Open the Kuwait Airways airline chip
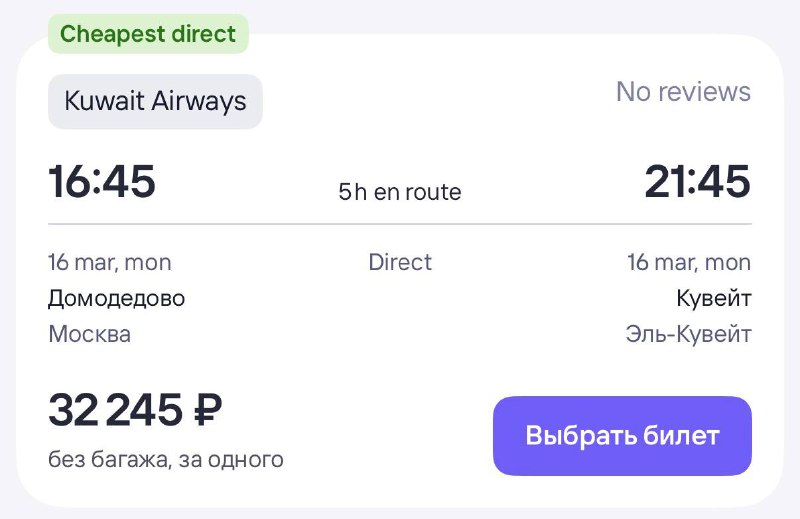The image size is (800, 519). [155, 101]
